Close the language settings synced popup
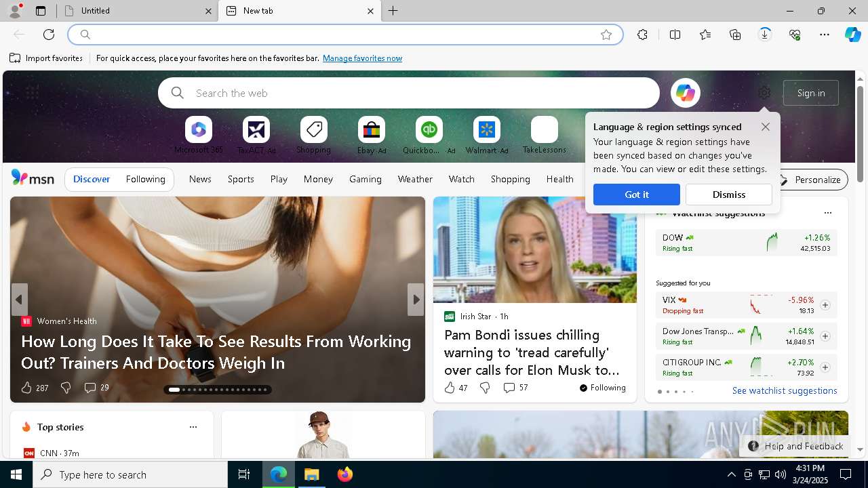Screen dimensions: 868x488 766,127
